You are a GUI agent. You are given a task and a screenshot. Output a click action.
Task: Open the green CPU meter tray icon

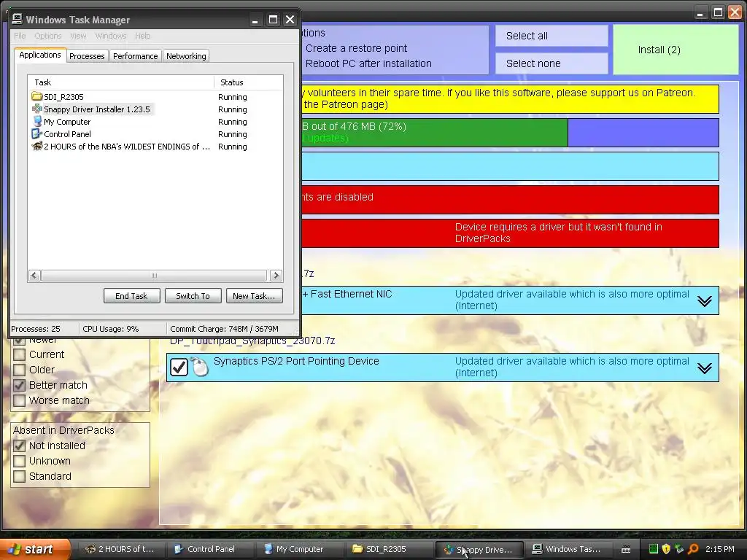[653, 549]
